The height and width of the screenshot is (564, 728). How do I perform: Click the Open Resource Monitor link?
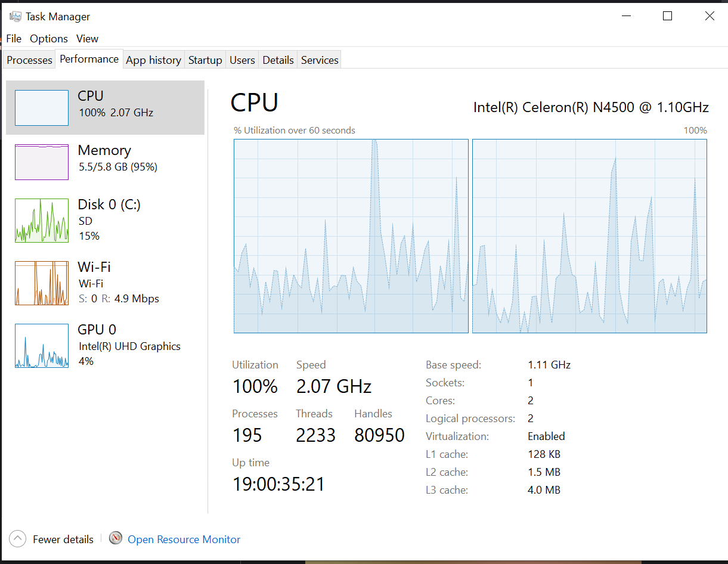click(184, 540)
